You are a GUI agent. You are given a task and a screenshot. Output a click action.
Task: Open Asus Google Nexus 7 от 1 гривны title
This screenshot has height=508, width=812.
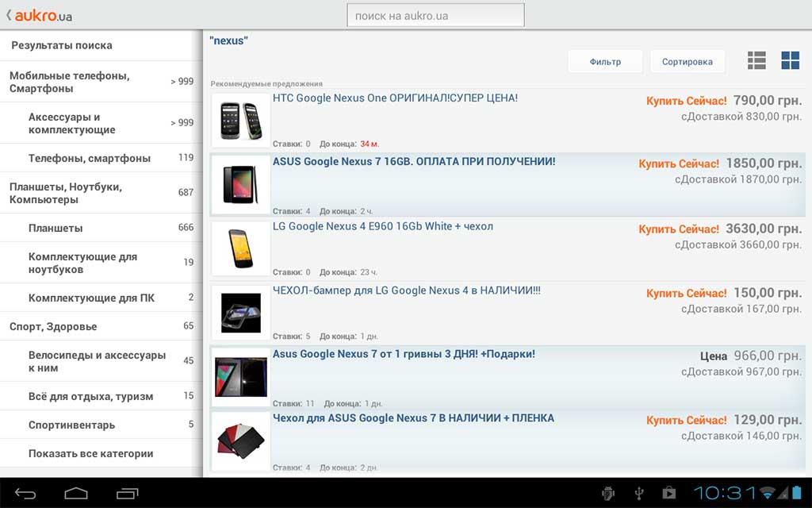click(404, 354)
